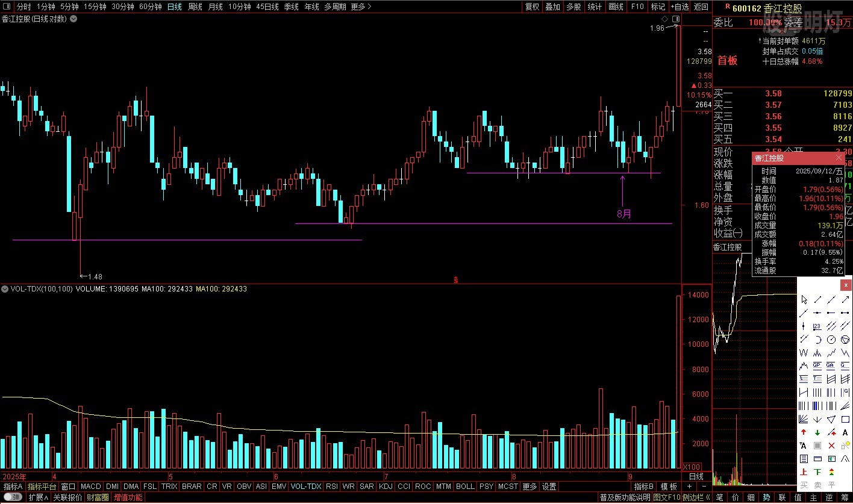The height and width of the screenshot is (504, 853).
Task: Open the 财富圈 button
Action: coord(98,497)
